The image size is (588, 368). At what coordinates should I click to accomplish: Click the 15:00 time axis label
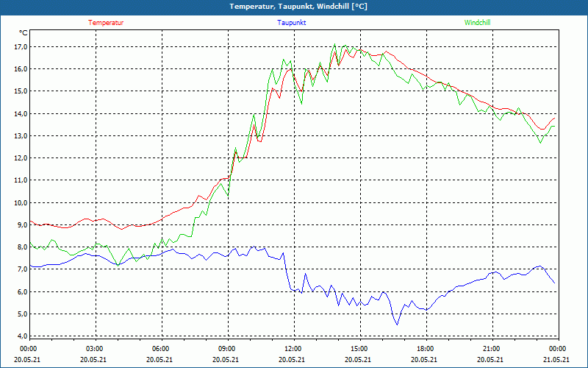360,349
